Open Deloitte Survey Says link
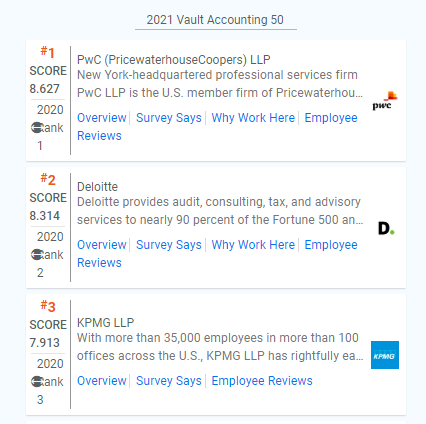 pyautogui.click(x=169, y=245)
